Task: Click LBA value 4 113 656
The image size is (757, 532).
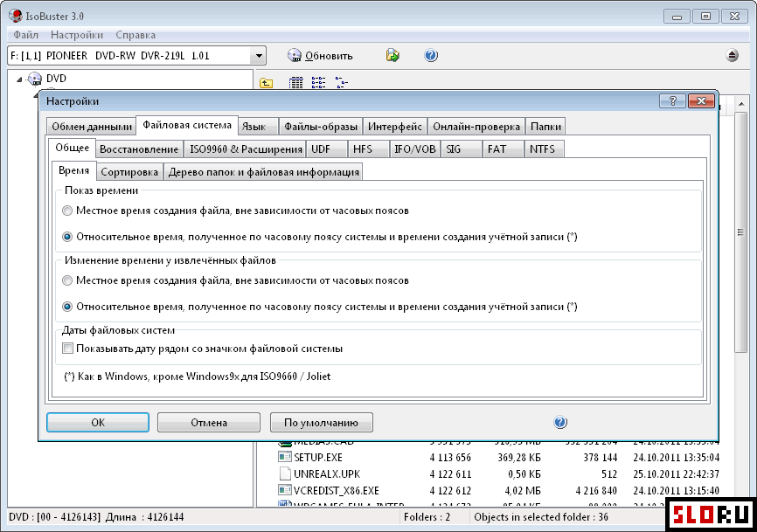Action: (x=450, y=457)
